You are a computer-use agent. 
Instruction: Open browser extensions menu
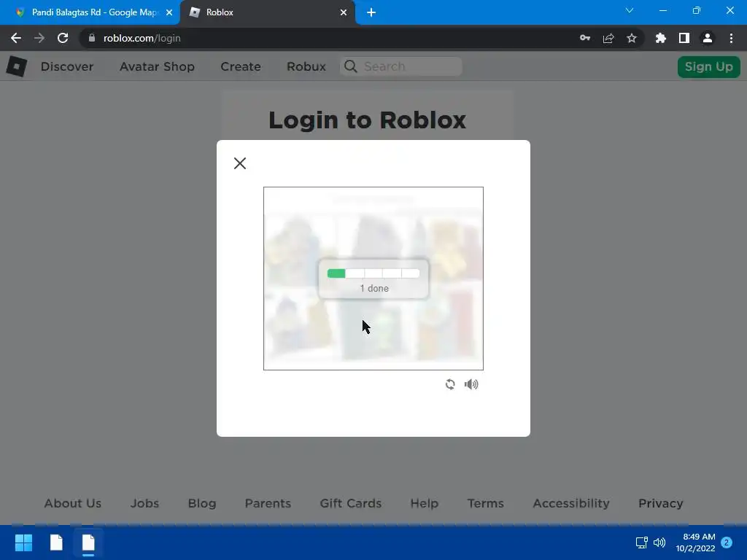[661, 38]
